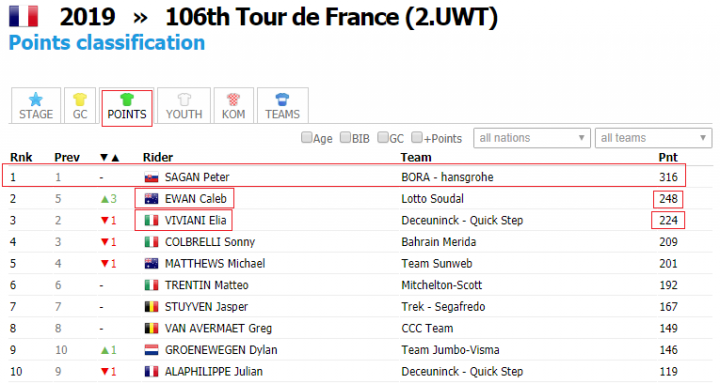Toggle the BIB checkbox
Image resolution: width=720 pixels, height=384 pixels.
pos(345,137)
